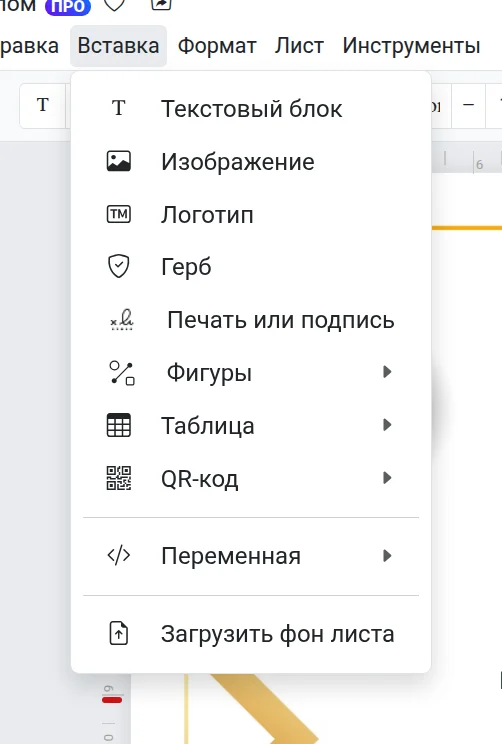Click the share icon at top
Viewport: 502px width, 744px height.
(x=161, y=4)
